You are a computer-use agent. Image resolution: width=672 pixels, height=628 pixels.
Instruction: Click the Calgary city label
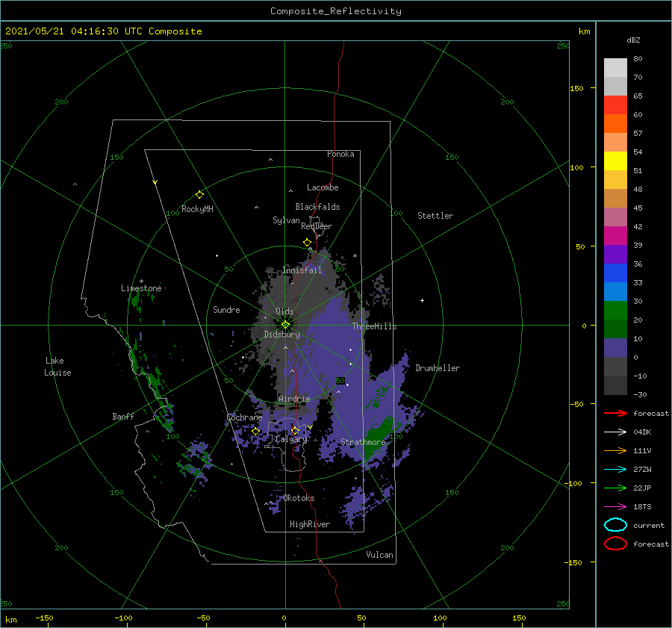[291, 439]
